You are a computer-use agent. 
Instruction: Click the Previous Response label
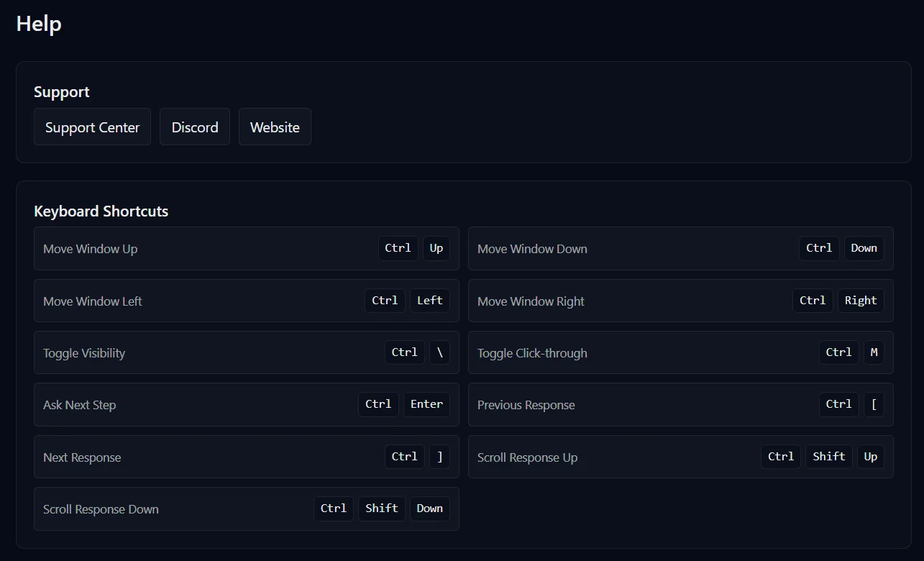pyautogui.click(x=526, y=405)
